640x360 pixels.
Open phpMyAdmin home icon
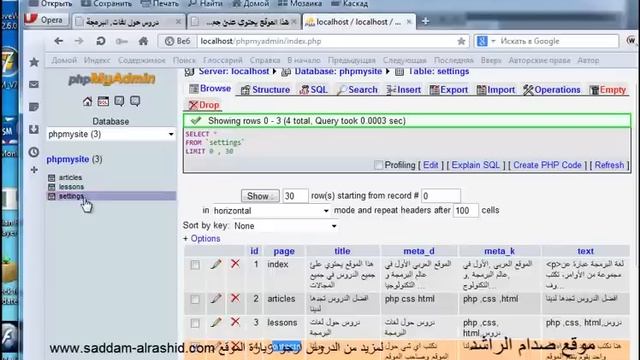(87, 101)
